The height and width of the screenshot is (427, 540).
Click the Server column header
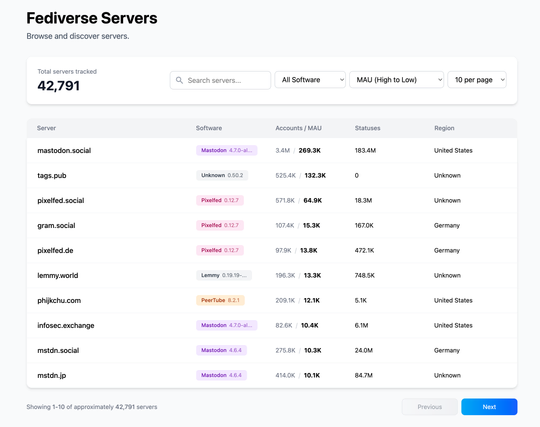[x=46, y=128]
